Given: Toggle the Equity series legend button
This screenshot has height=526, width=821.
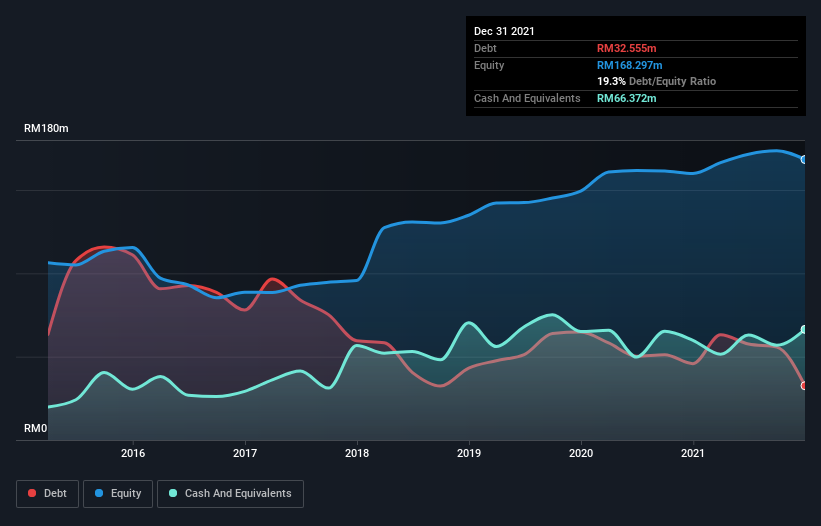Looking at the screenshot, I should 118,494.
